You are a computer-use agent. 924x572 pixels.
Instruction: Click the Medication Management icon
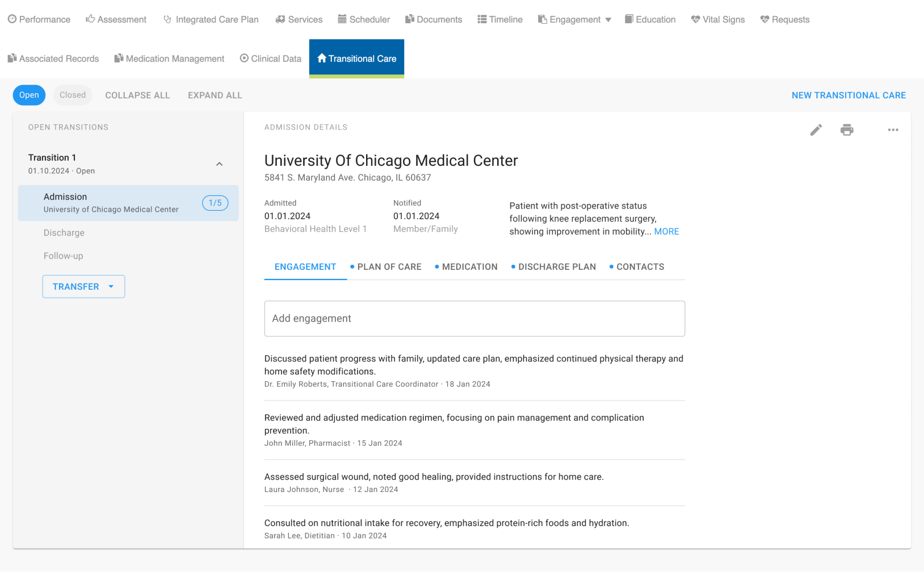[119, 59]
